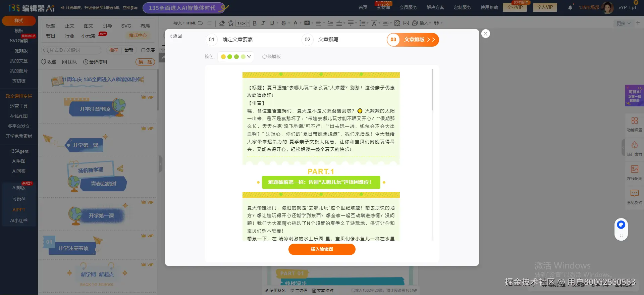This screenshot has width=644, height=295.
Task: Go to step 01 确定文章要素
Action: coord(229,40)
